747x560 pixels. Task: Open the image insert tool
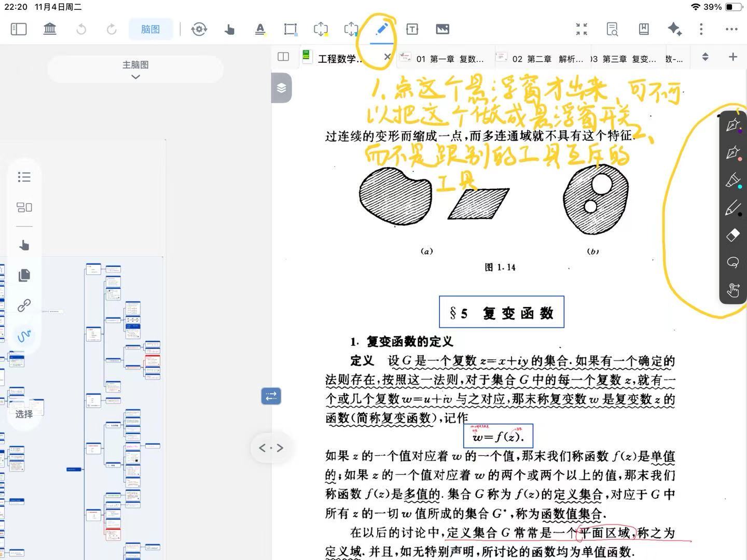coord(442,29)
